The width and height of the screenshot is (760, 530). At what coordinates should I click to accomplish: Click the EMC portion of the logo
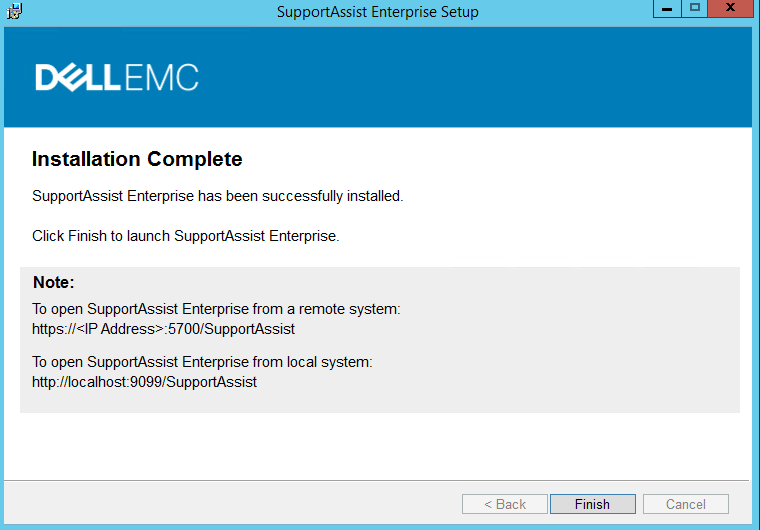coord(161,78)
